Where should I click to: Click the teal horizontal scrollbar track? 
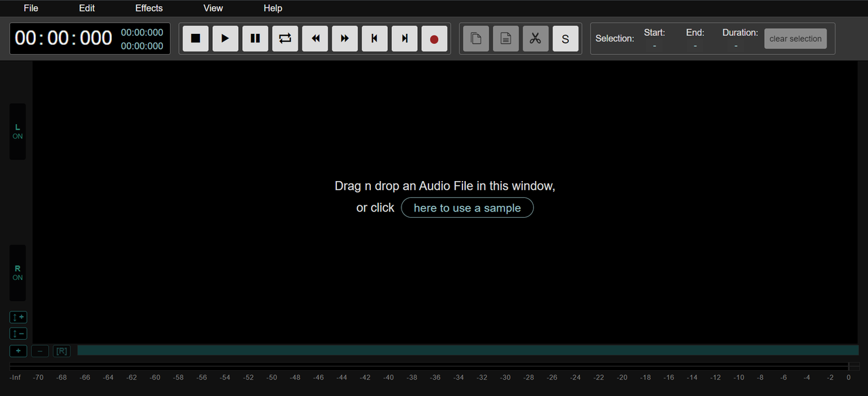pyautogui.click(x=468, y=350)
